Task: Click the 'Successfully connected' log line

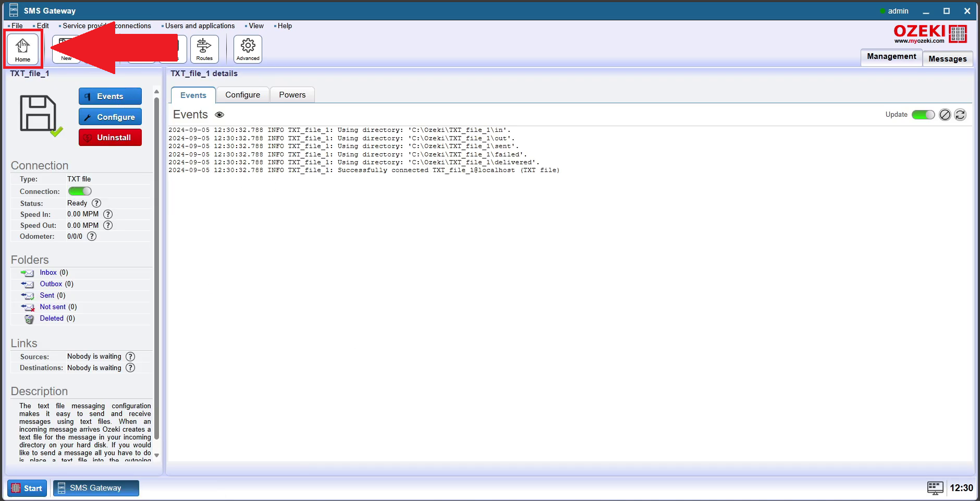Action: click(x=364, y=170)
